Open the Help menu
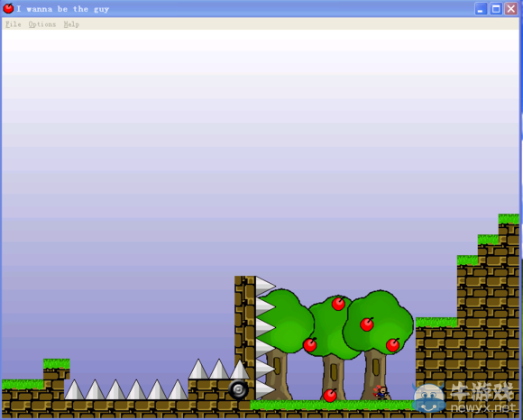This screenshot has height=420, width=523. 71,24
